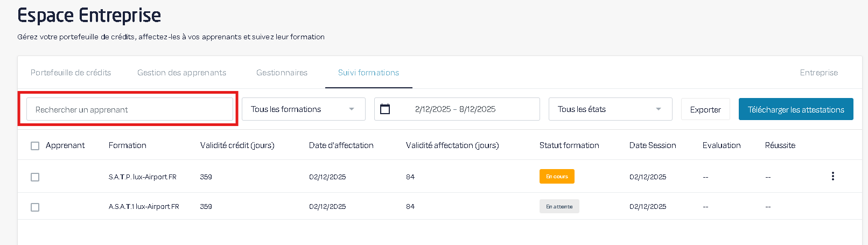
Task: Expand the 'Tous les formations' dropdown
Action: pyautogui.click(x=303, y=109)
